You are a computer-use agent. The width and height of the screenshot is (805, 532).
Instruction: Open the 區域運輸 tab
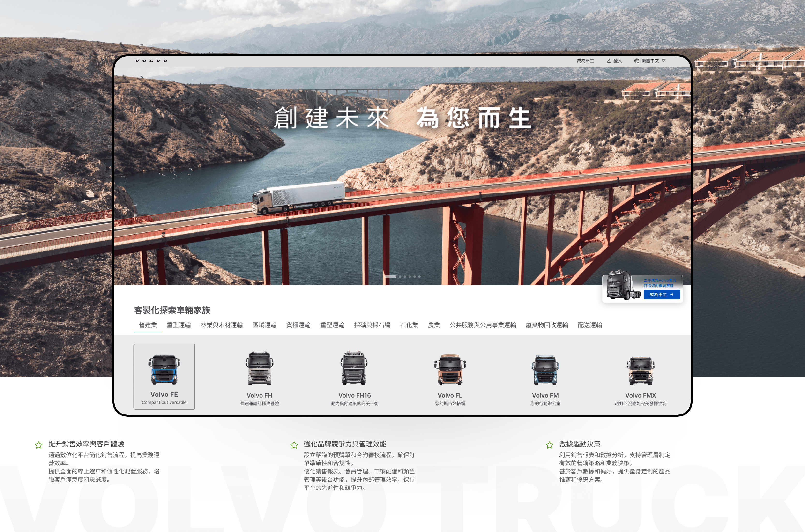tap(265, 325)
